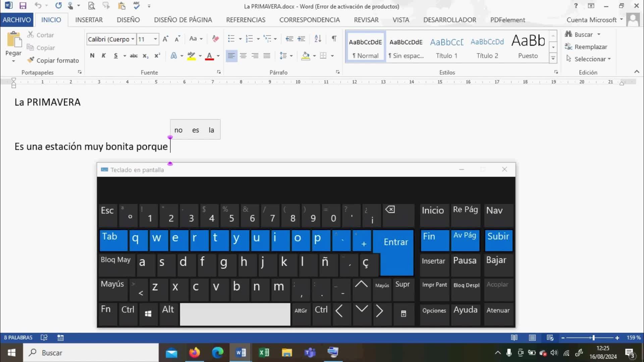This screenshot has height=362, width=644.
Task: Click the Save icon in quick access toolbar
Action: 23,6
